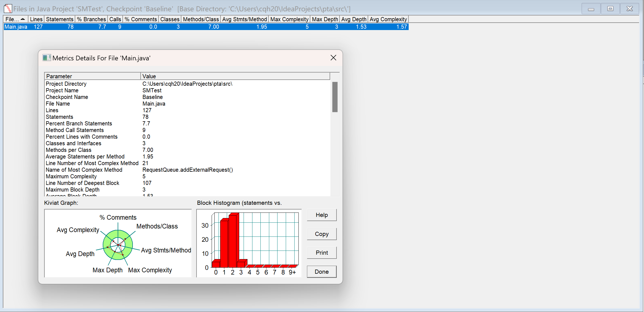Click the Avg Complexity column header

click(x=388, y=19)
